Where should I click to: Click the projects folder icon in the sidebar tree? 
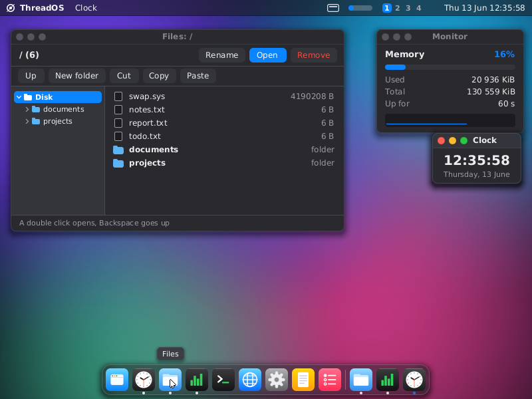(x=36, y=121)
